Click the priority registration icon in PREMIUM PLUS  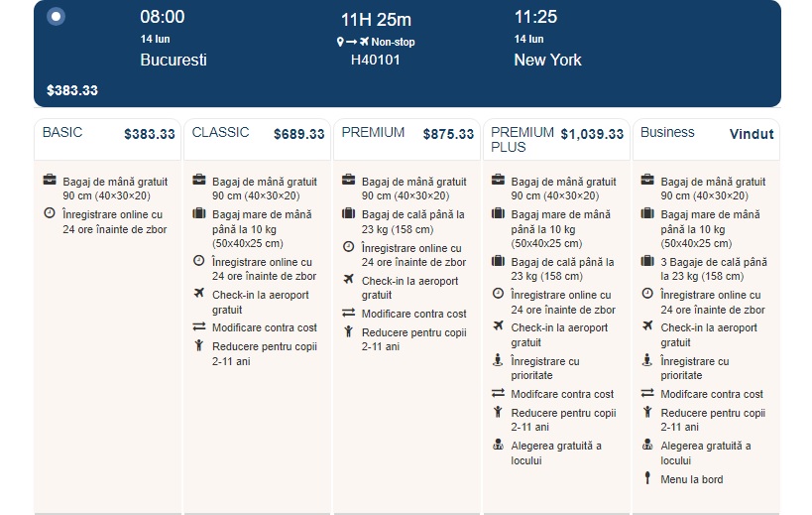pos(498,359)
